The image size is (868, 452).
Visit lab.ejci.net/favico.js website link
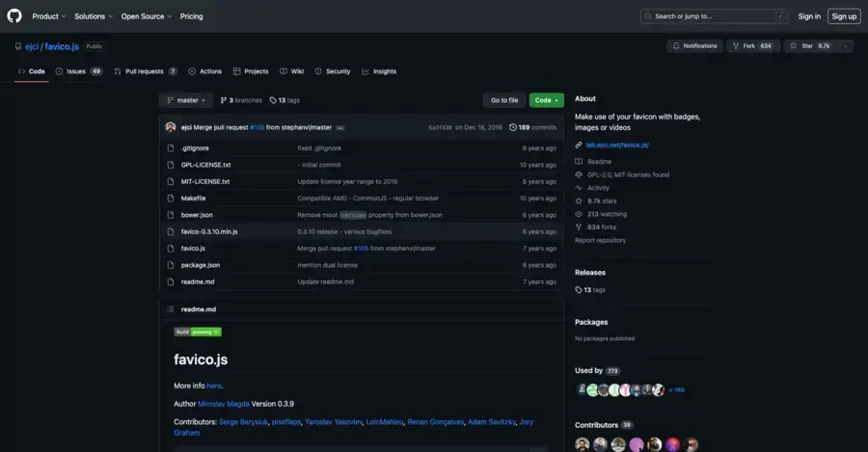point(617,145)
